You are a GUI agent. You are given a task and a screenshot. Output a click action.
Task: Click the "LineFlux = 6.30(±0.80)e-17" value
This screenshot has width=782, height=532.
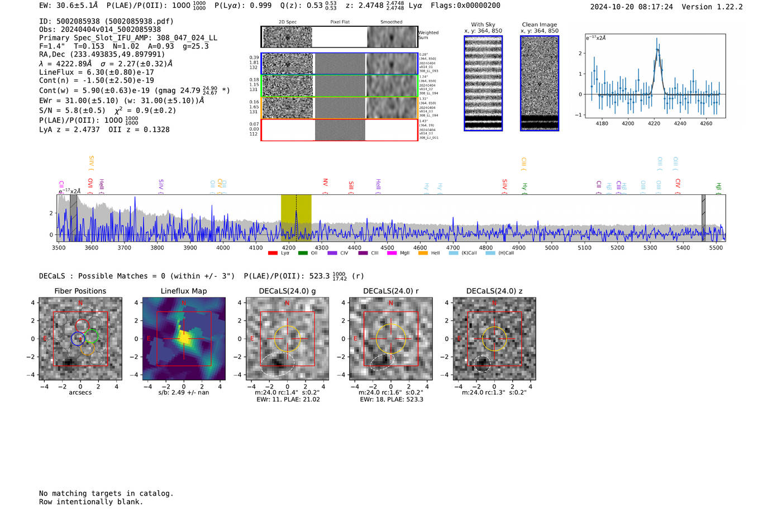97,72
